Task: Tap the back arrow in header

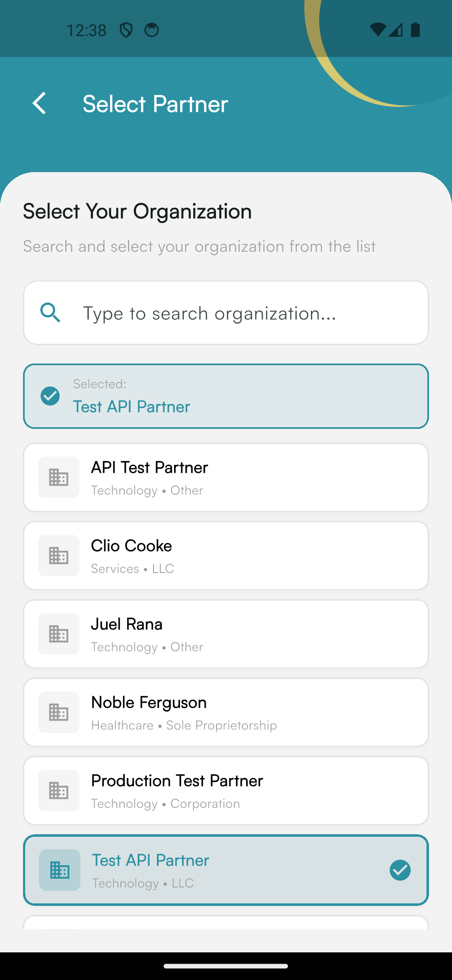Action: 39,103
